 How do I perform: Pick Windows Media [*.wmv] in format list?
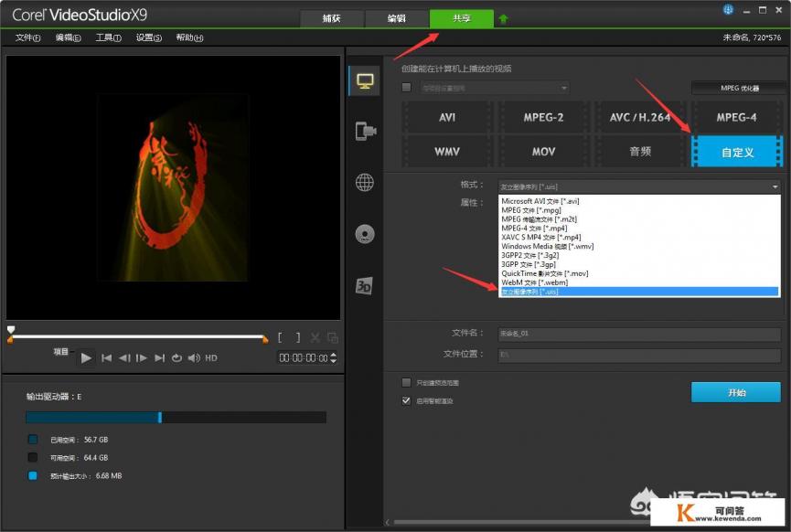[547, 246]
